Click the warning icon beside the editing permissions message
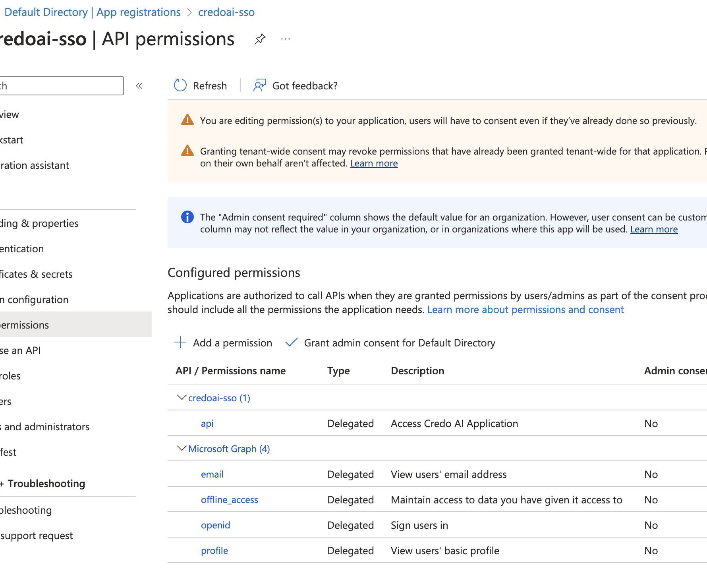Screen dimensions: 707x588 187,120
